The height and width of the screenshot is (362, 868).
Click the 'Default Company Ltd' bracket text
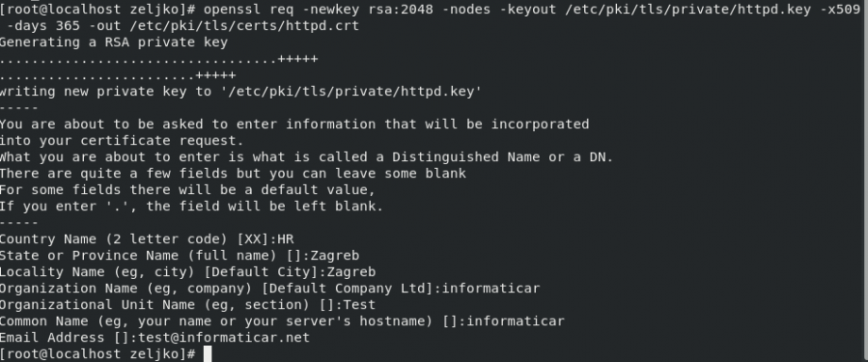pyautogui.click(x=347, y=288)
